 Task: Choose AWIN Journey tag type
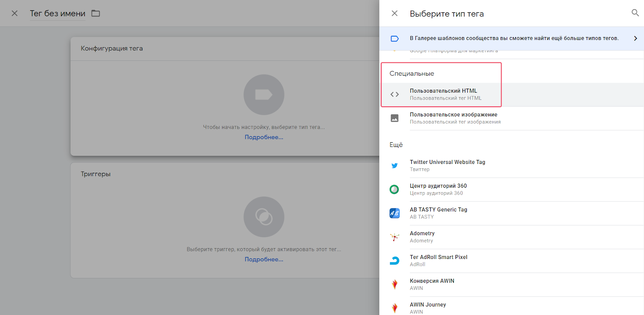tap(512, 307)
